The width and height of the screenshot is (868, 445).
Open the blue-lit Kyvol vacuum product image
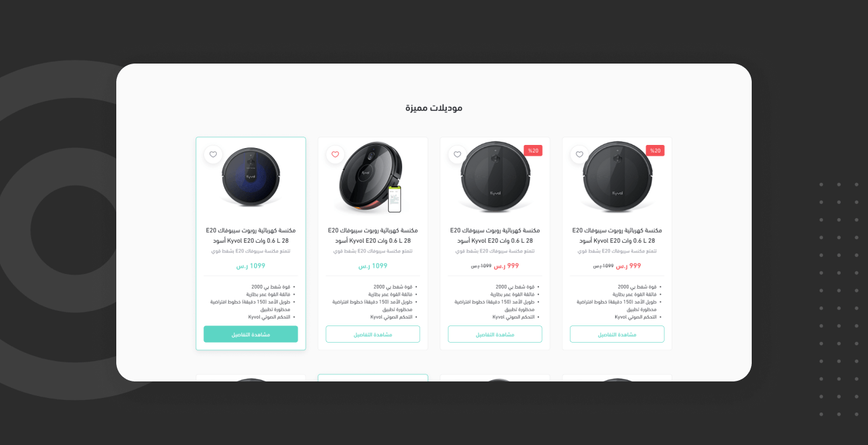(251, 177)
